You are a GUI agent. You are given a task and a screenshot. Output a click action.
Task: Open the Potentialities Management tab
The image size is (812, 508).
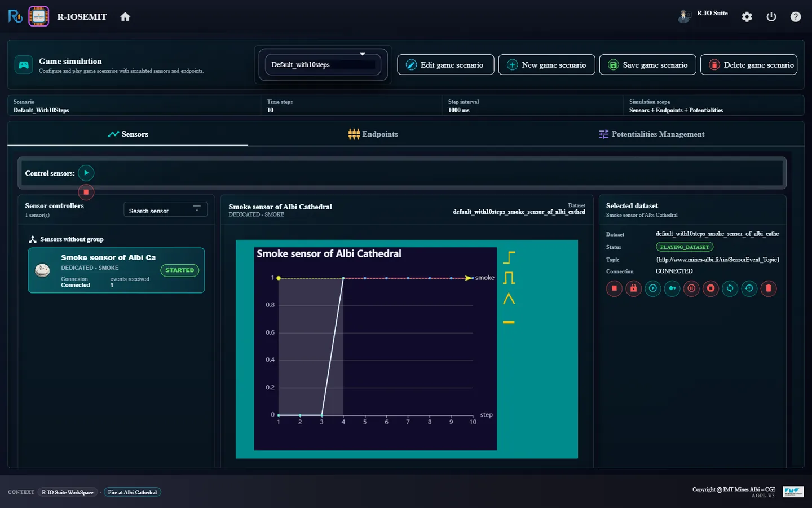[x=651, y=134]
